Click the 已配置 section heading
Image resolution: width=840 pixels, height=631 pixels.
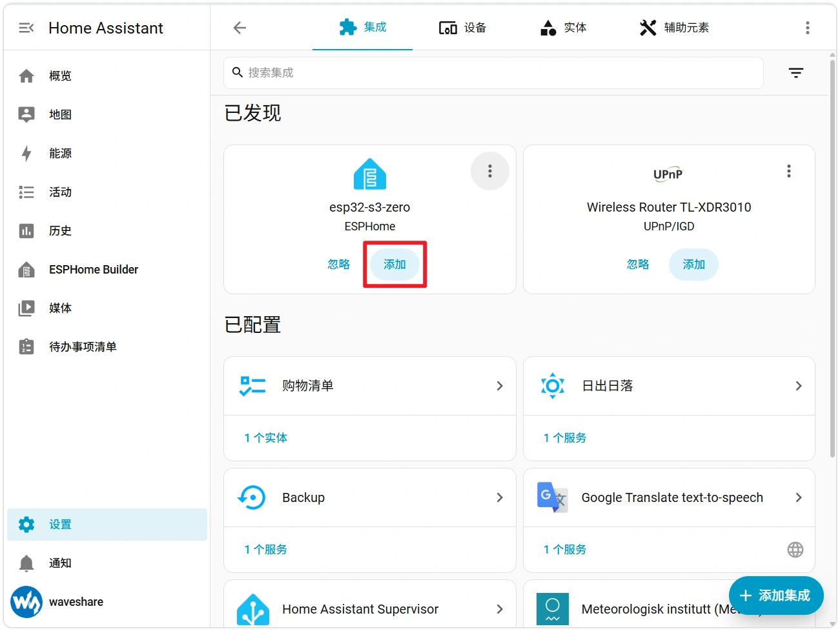tap(252, 325)
